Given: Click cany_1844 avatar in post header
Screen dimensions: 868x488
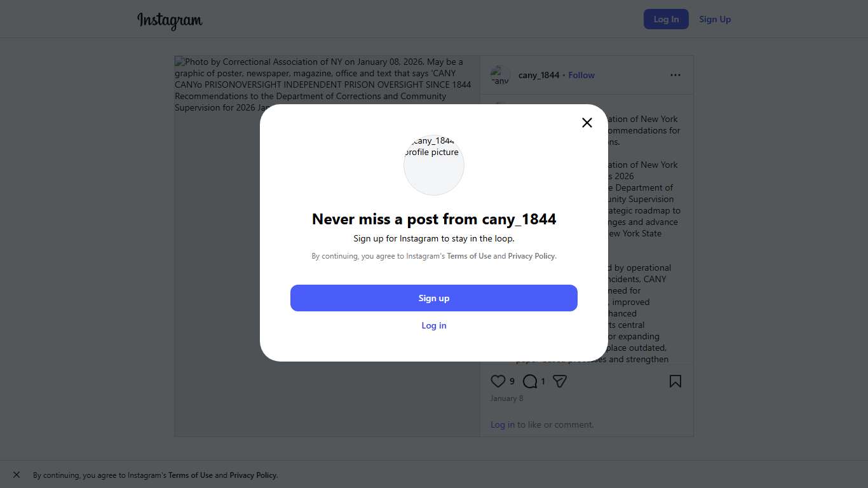Looking at the screenshot, I should click(500, 75).
